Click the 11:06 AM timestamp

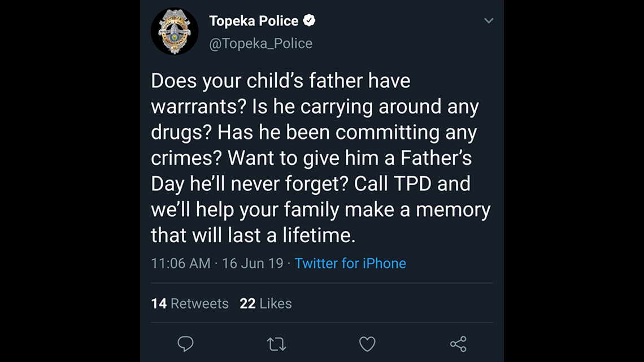[181, 263]
